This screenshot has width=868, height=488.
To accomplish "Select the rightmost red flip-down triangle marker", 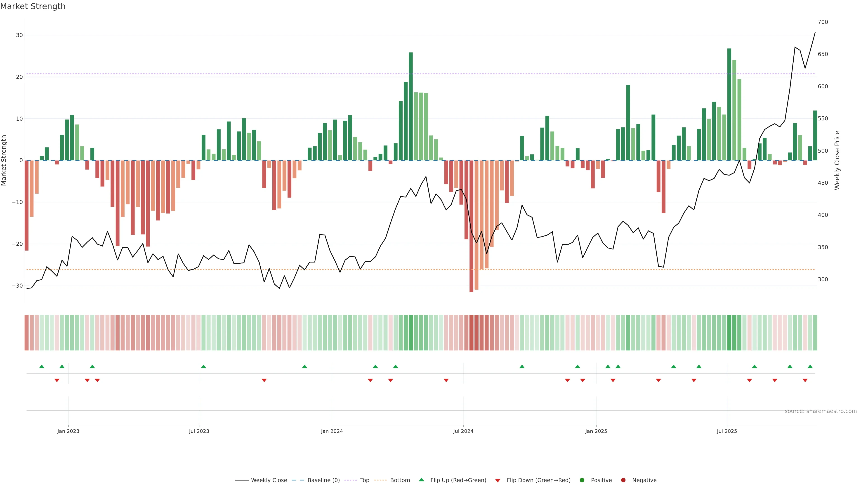I will pos(805,380).
